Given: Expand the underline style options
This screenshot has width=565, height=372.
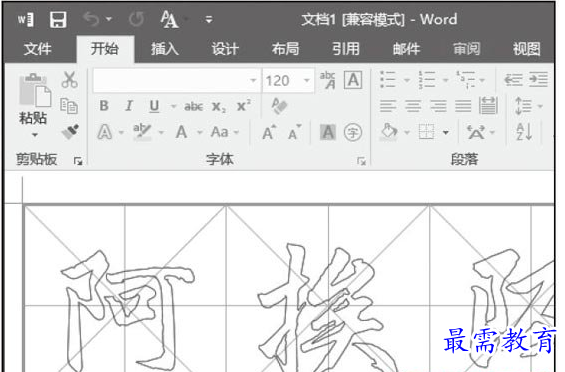Looking at the screenshot, I should tap(173, 106).
